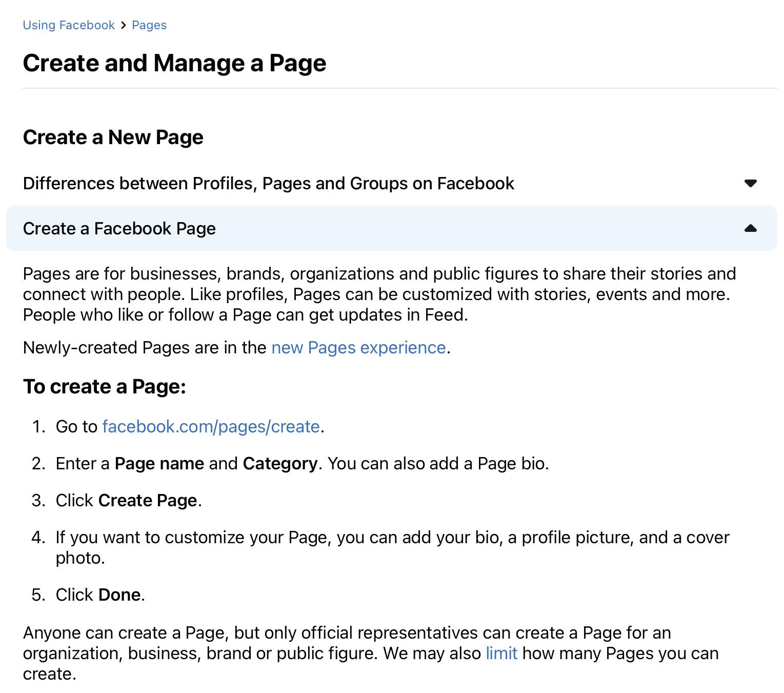Visit the facebook.com/pages/create link
Image resolution: width=784 pixels, height=693 pixels.
[x=211, y=426]
